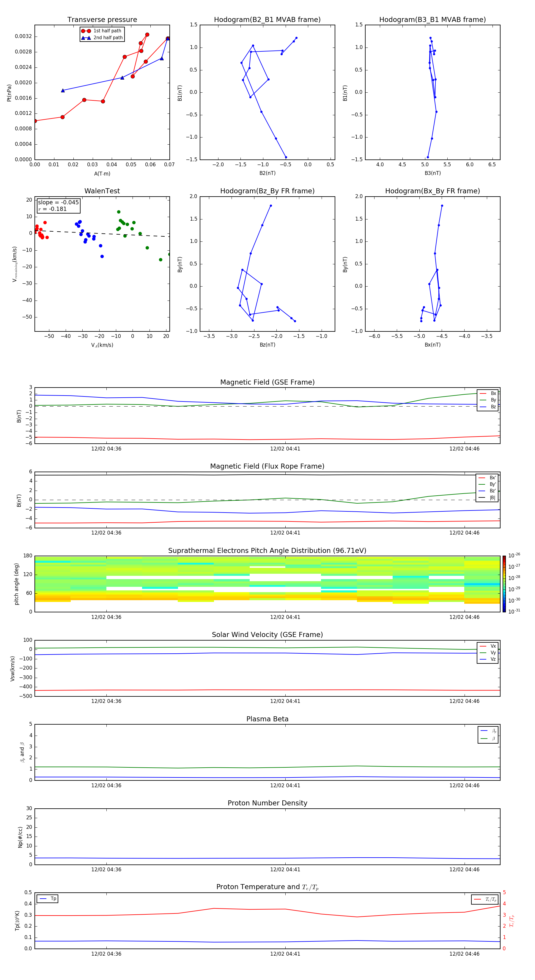Click the "B2(nT)" x-axis label
The width and height of the screenshot is (535, 980).
[267, 173]
